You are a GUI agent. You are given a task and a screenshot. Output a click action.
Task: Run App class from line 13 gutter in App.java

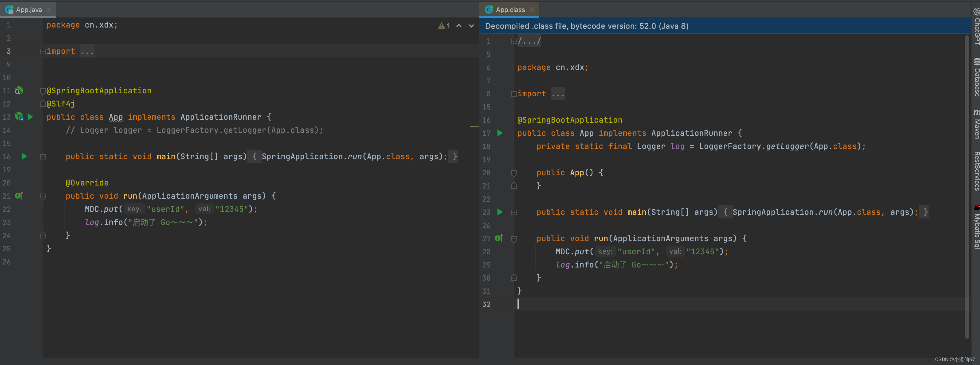tap(30, 117)
